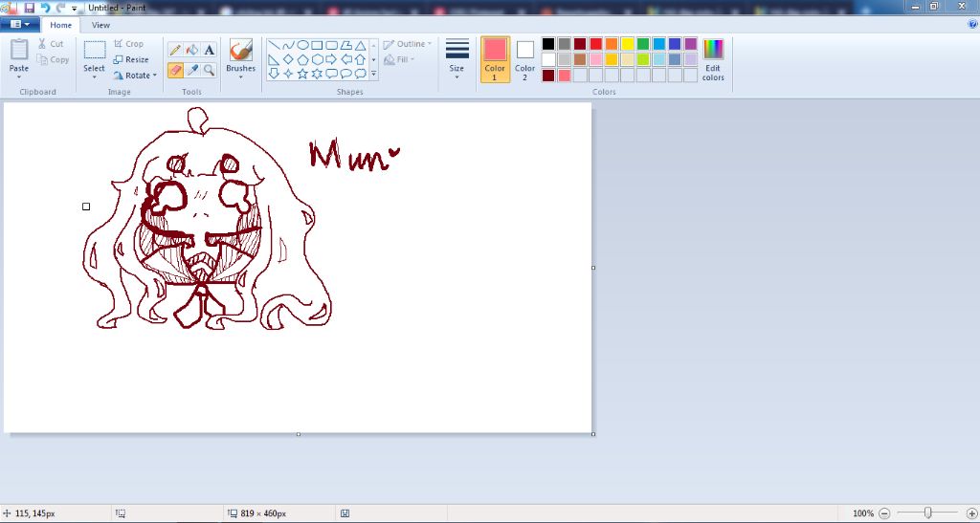980x523 pixels.
Task: Pick the purple color swatch
Action: [x=691, y=44]
